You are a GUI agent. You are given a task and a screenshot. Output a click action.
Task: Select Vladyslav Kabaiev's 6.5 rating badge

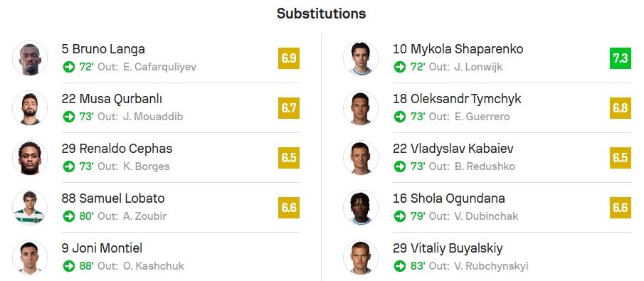[621, 158]
